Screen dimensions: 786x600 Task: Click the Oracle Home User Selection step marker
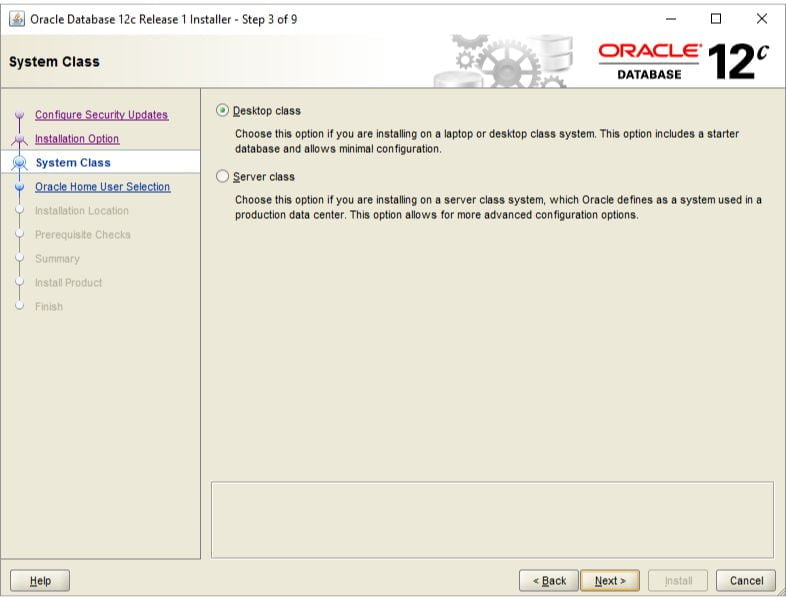click(20, 187)
